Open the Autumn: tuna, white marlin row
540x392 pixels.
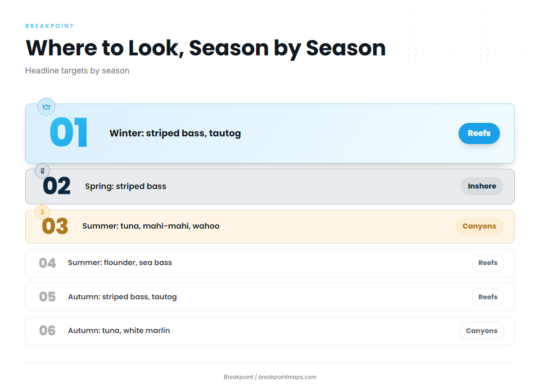pyautogui.click(x=270, y=331)
